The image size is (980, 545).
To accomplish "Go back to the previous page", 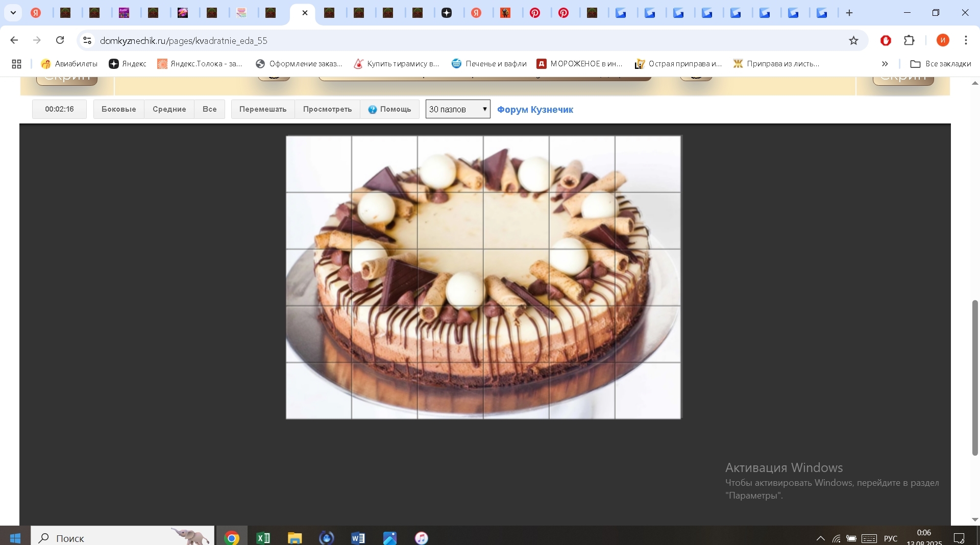I will (14, 40).
